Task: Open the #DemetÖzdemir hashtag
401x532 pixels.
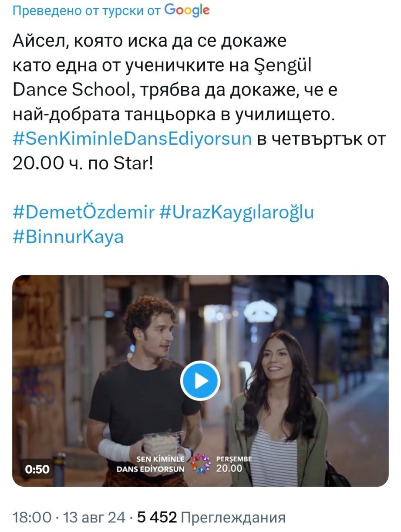Action: (84, 213)
